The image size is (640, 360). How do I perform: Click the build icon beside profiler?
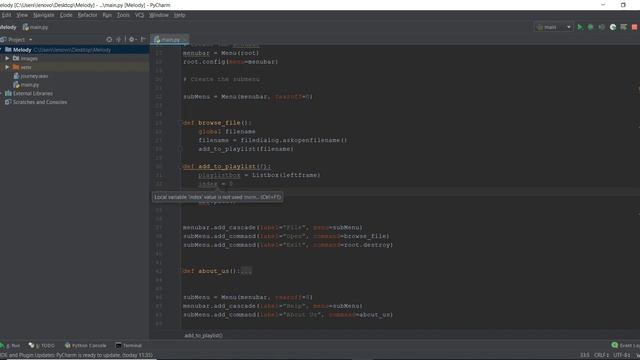pyautogui.click(x=624, y=27)
